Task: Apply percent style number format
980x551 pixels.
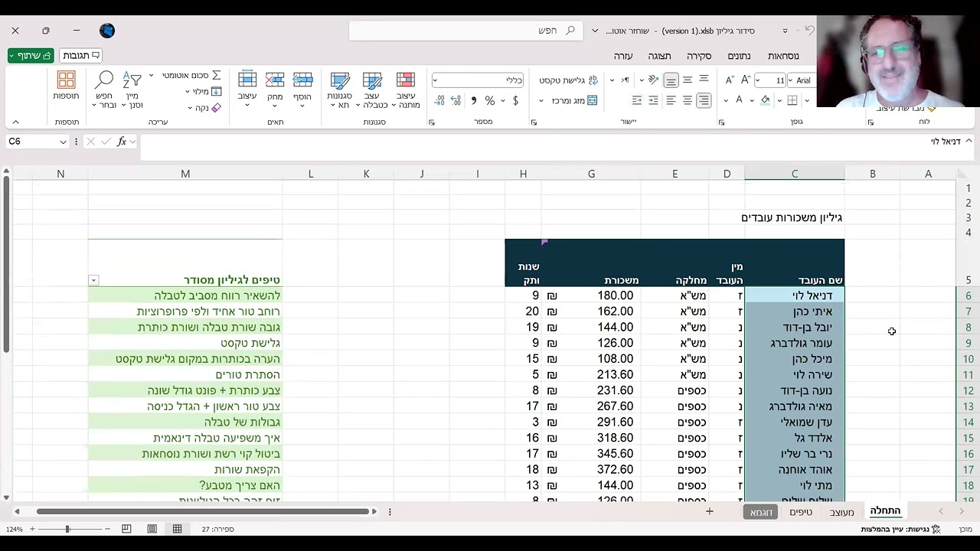Action: point(490,100)
